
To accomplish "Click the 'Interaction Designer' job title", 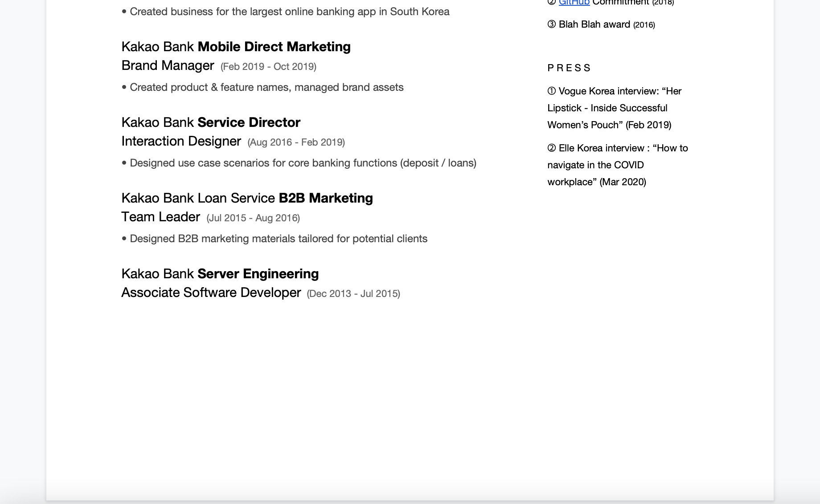I will click(x=181, y=141).
